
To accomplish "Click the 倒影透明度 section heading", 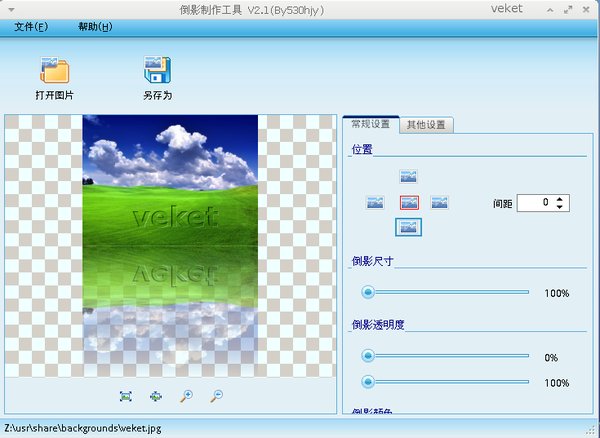I will click(x=378, y=325).
